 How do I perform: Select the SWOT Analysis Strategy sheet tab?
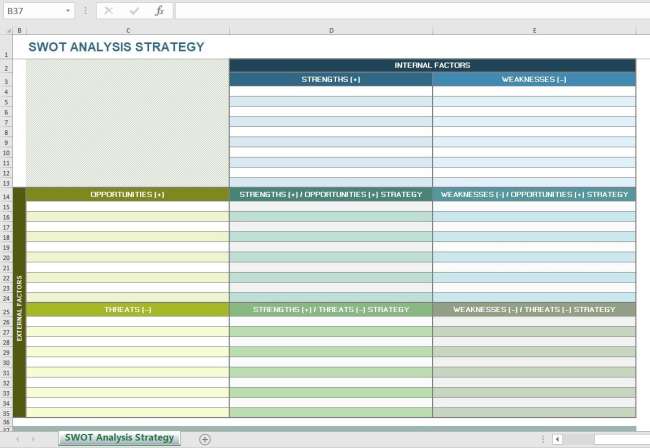click(119, 438)
